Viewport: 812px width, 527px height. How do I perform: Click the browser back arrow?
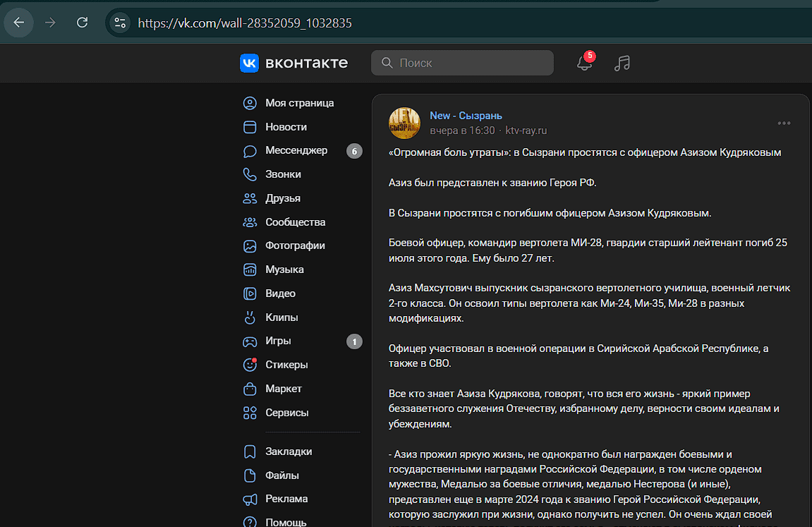[x=19, y=23]
